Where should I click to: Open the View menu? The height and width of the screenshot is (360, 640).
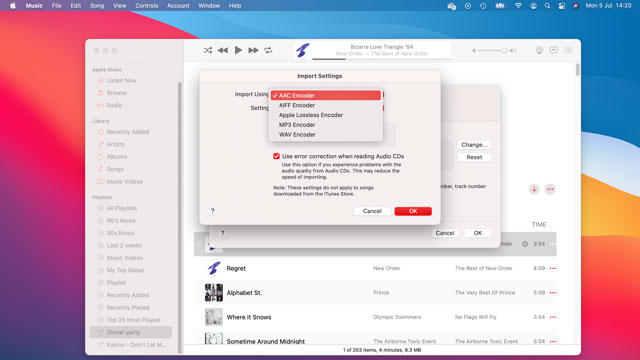click(x=119, y=6)
